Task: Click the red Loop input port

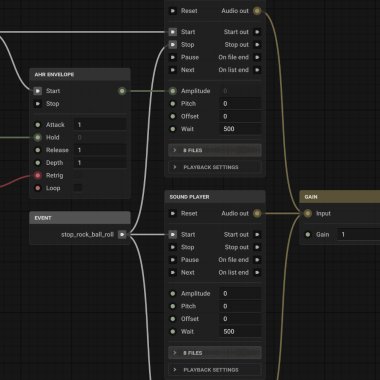Action: click(38, 188)
